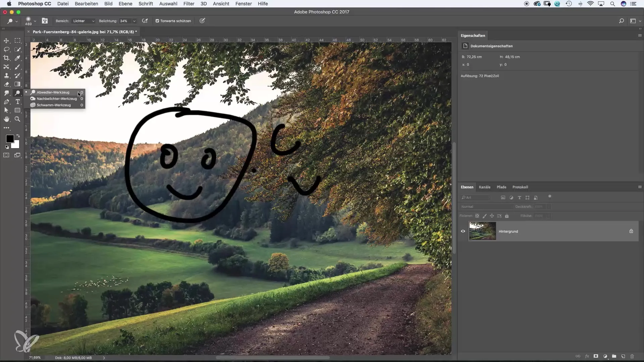Switch to the Pfade tab

(x=501, y=187)
